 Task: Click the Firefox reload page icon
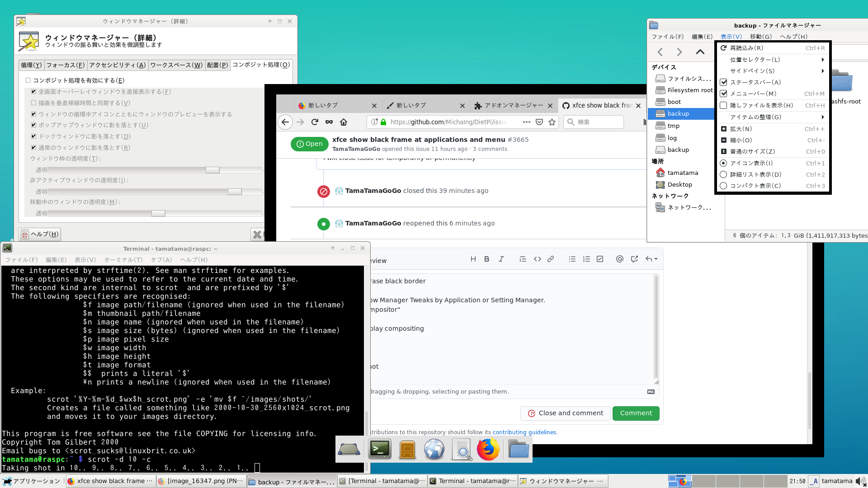coord(315,122)
